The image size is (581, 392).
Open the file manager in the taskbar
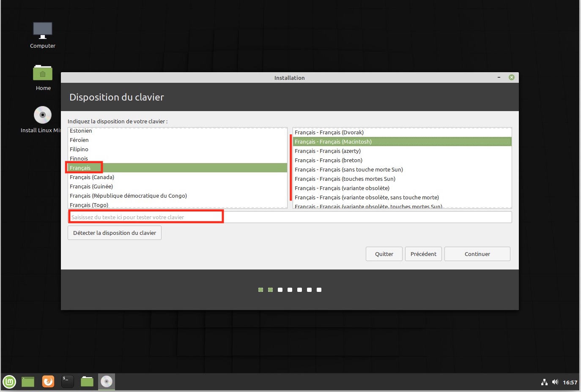pos(87,382)
